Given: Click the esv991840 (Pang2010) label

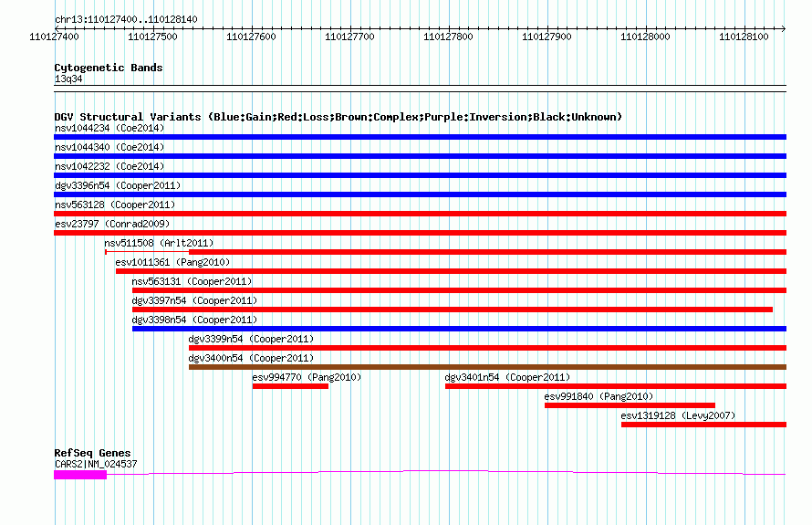Looking at the screenshot, I should pyautogui.click(x=599, y=396).
